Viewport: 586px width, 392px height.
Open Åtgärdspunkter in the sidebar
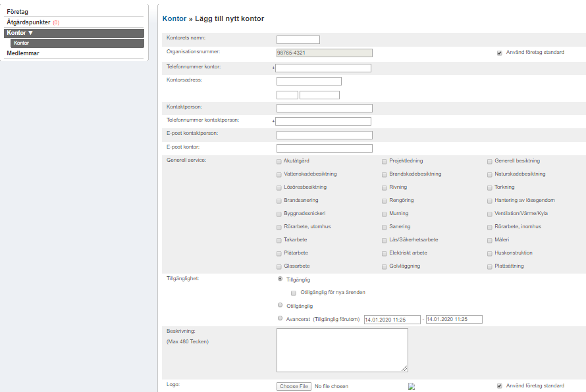pyautogui.click(x=28, y=22)
